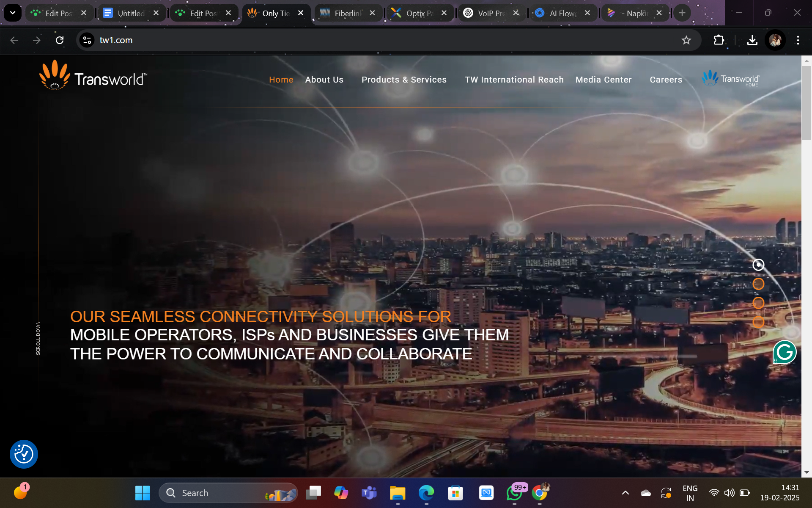Screen dimensions: 812x508
Task: Open the OneDrive cloud tray icon
Action: [x=646, y=493]
